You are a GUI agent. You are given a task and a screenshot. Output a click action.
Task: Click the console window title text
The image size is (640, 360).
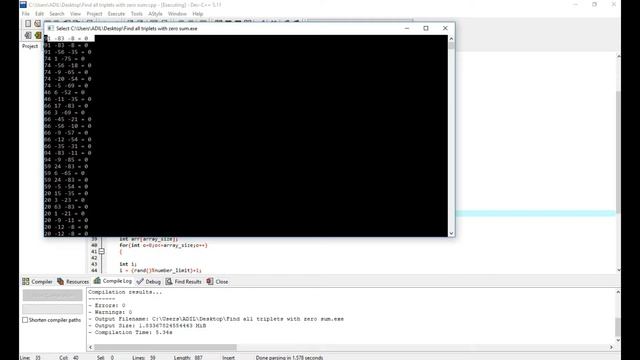[127, 29]
